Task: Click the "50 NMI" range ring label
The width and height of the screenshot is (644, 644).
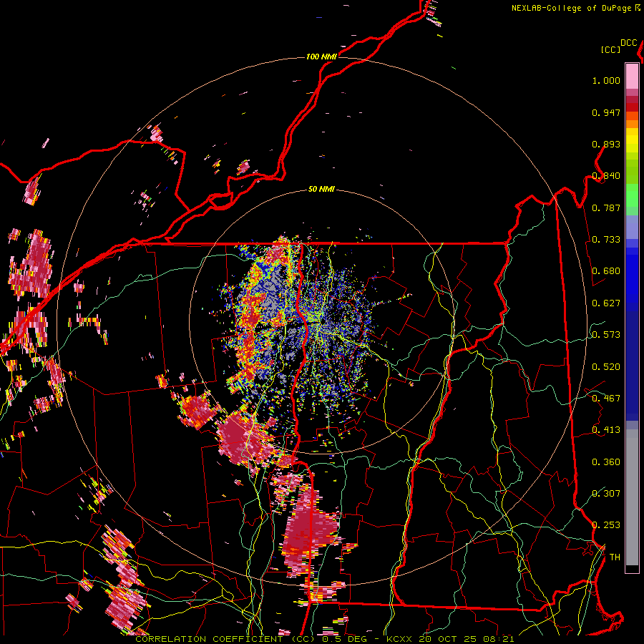Action: coord(321,190)
